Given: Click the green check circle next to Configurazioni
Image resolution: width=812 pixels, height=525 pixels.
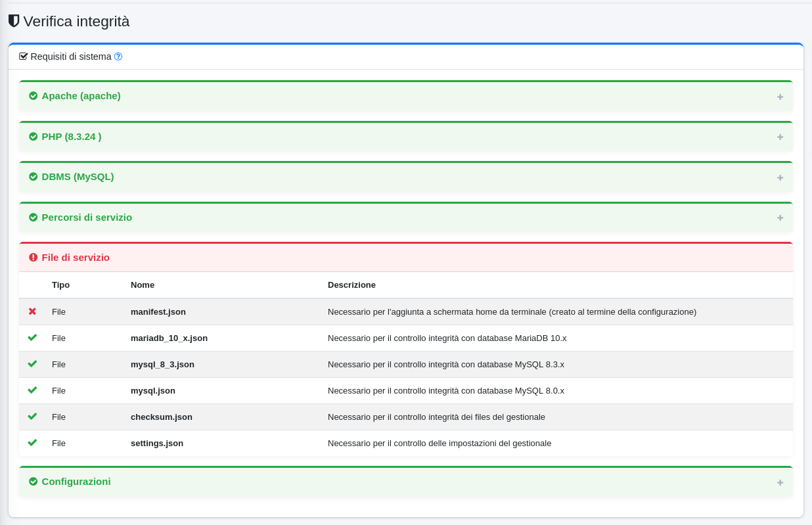Looking at the screenshot, I should pyautogui.click(x=34, y=482).
